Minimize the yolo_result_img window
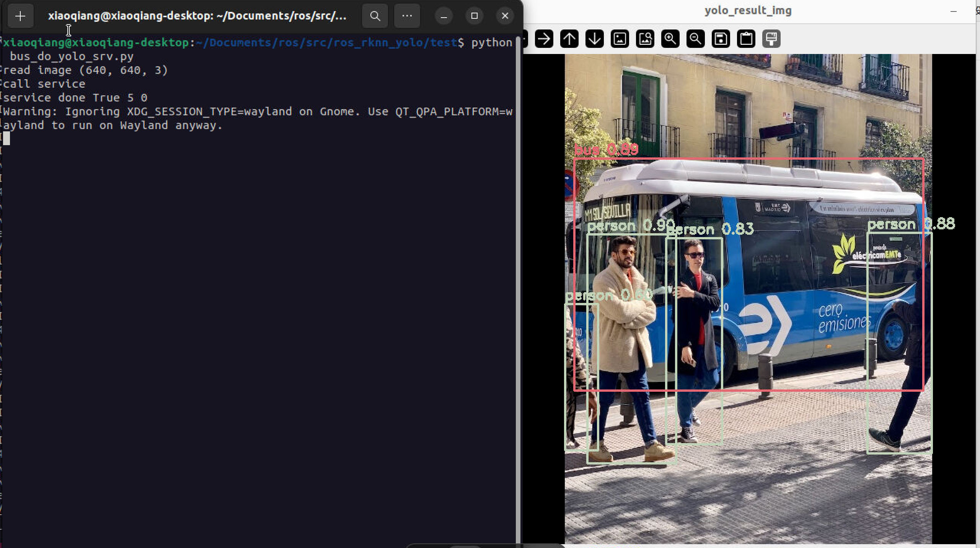This screenshot has width=980, height=548. [953, 11]
